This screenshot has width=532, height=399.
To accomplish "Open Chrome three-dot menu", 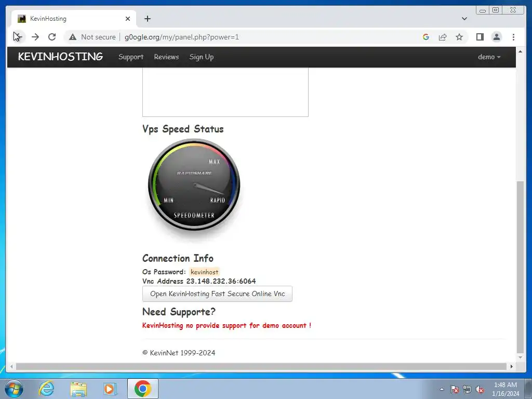I will pos(513,37).
